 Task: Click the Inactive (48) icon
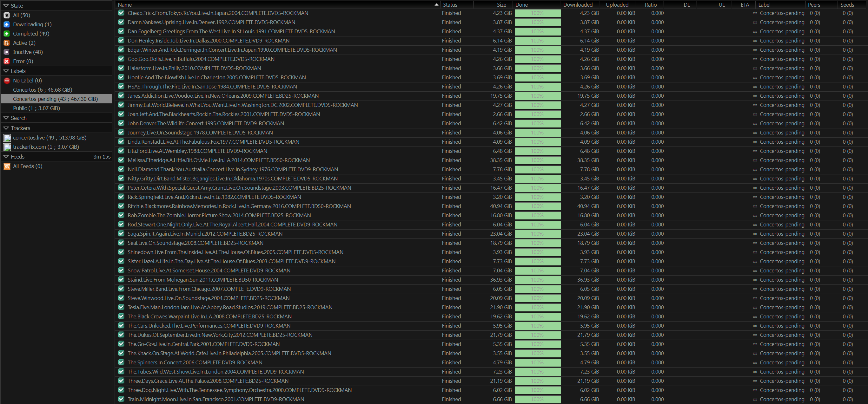coord(6,52)
